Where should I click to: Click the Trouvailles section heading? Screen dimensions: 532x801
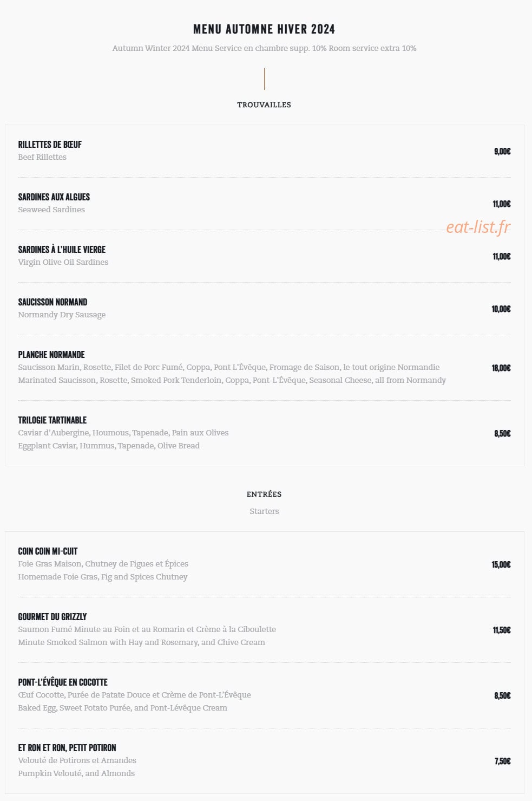pyautogui.click(x=264, y=105)
